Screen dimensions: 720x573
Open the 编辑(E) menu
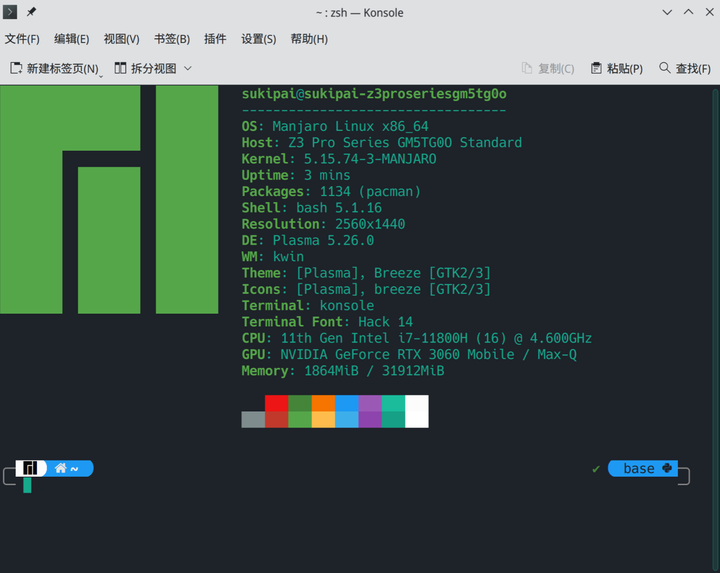pos(72,39)
